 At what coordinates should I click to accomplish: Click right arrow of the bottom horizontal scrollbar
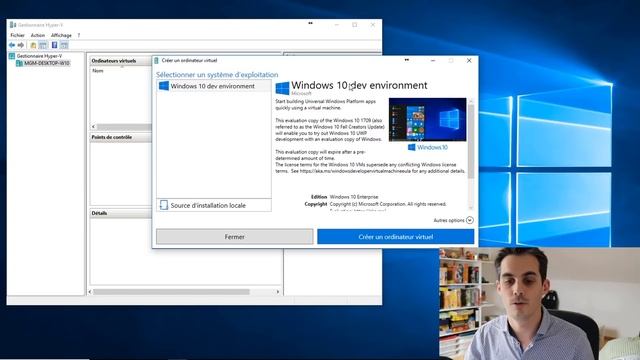click(x=278, y=292)
